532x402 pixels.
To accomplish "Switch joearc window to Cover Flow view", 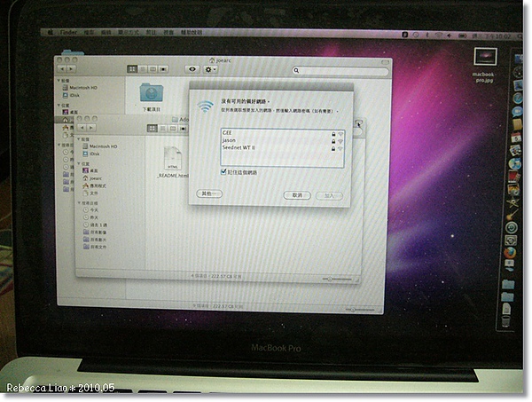I will pyautogui.click(x=163, y=69).
